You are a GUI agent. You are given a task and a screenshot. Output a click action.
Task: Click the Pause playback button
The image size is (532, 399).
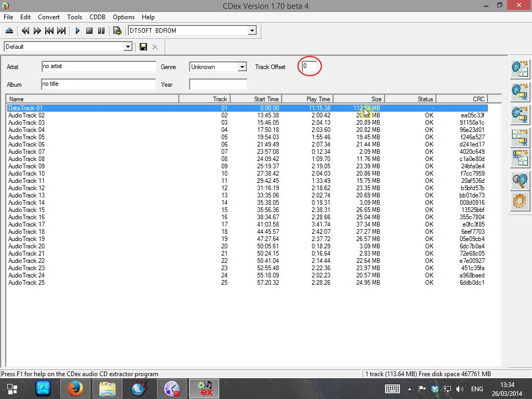click(x=101, y=31)
